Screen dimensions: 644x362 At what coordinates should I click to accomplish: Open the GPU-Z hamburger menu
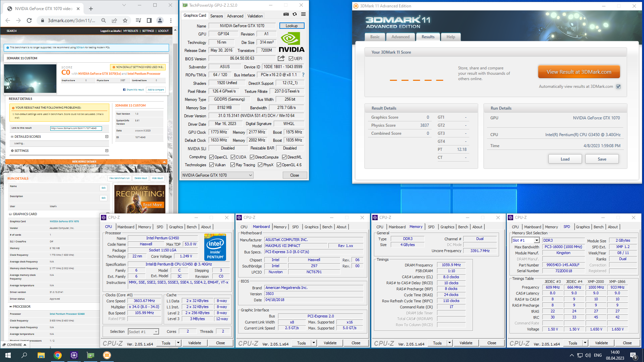pos(303,14)
